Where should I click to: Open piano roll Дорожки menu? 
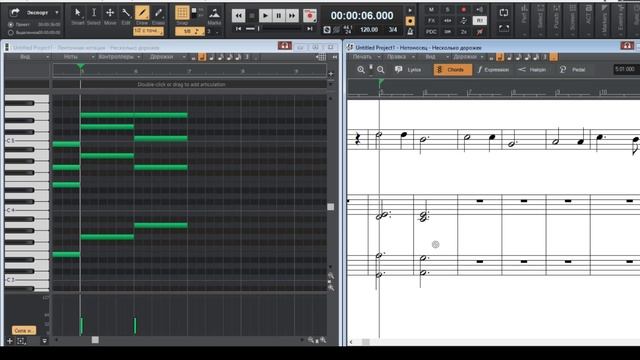[x=162, y=57]
